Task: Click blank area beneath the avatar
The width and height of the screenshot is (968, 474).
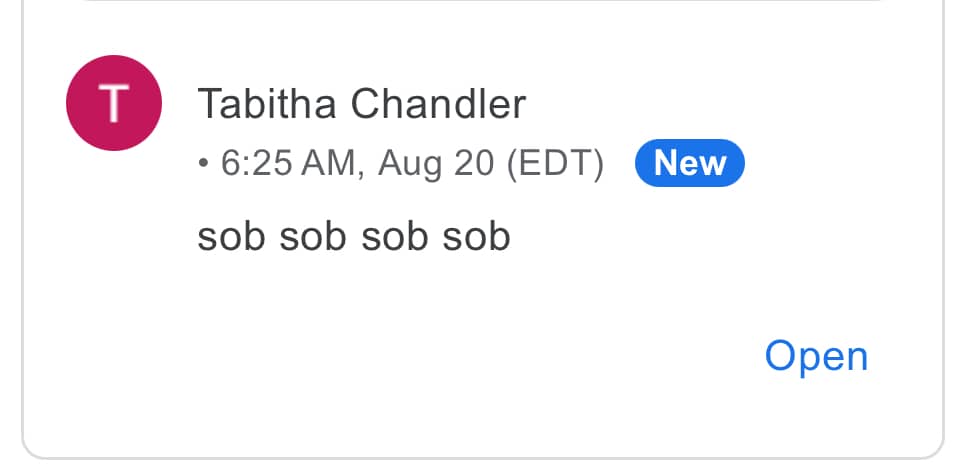Action: tap(114, 278)
